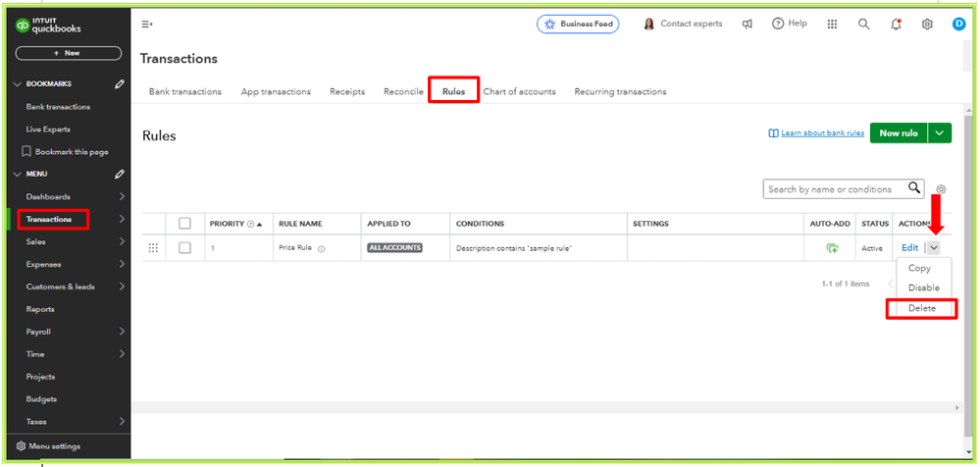Image resolution: width=980 pixels, height=467 pixels.
Task: Expand the Taxes submenu chevron
Action: (x=122, y=421)
